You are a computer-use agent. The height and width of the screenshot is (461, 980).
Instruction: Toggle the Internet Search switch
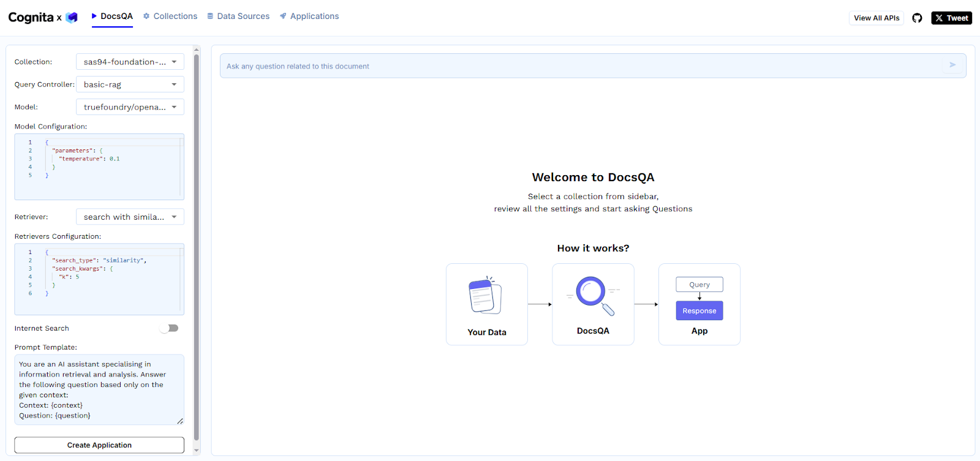(x=169, y=328)
